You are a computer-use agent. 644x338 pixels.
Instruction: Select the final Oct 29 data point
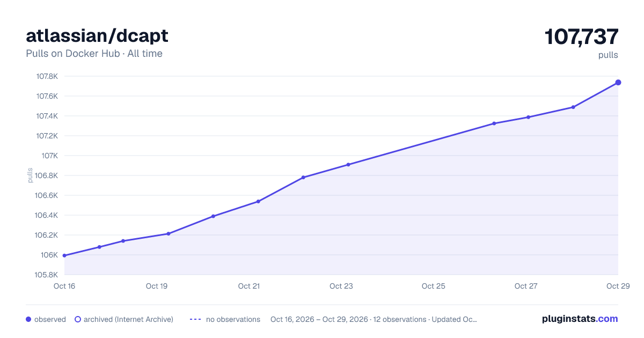click(618, 82)
